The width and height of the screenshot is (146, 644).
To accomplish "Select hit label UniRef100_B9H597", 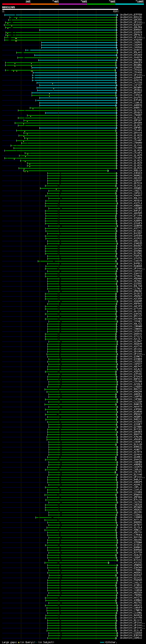I will point(131,30).
